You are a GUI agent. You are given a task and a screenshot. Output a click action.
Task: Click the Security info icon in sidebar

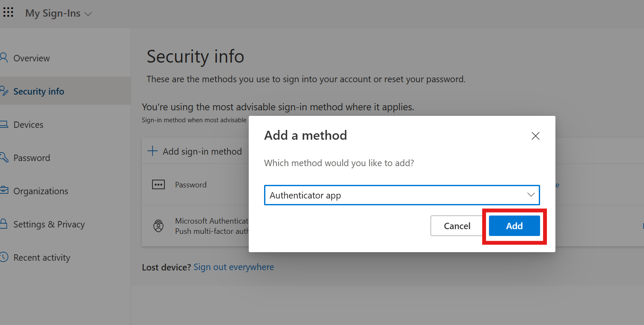4,91
